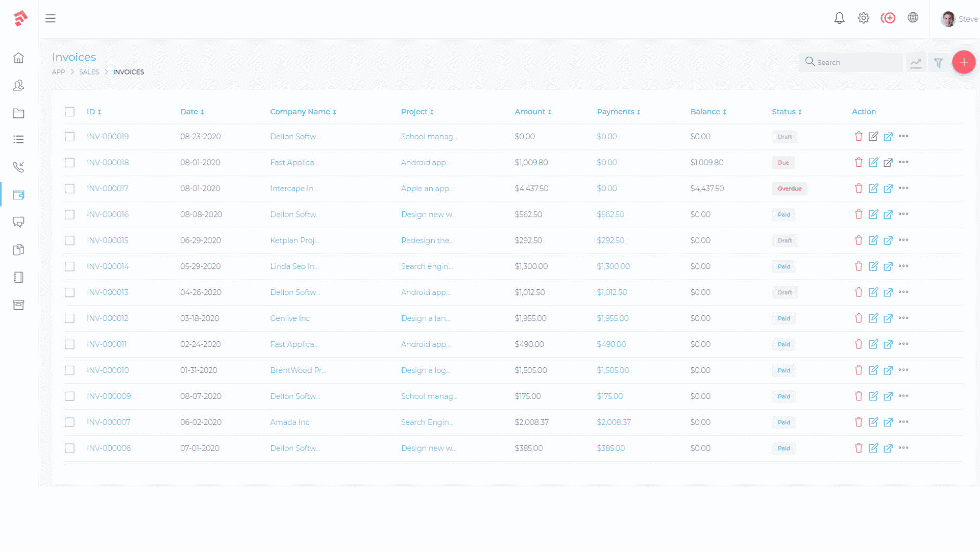Open the clients sidebar icon

pos(18,85)
